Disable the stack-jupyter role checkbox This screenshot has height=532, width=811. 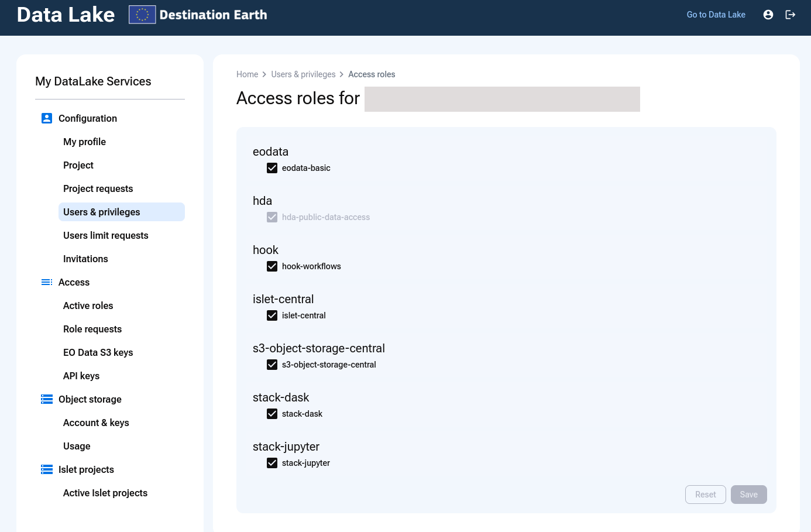pyautogui.click(x=272, y=463)
